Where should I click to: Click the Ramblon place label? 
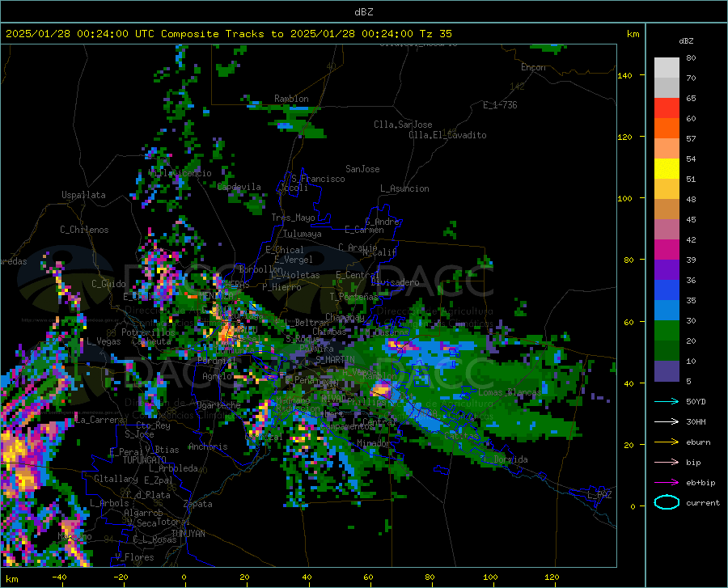291,99
